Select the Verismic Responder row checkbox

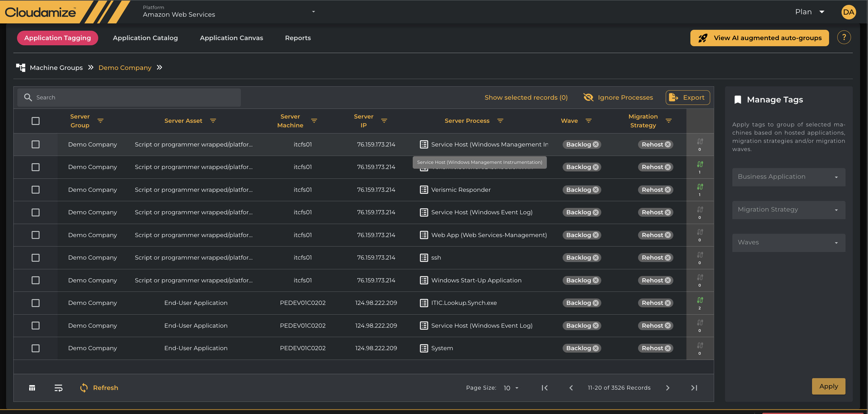35,190
